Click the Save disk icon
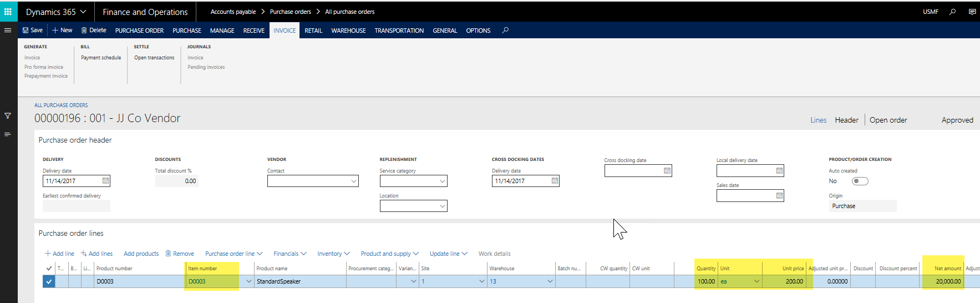This screenshot has width=980, height=303. [x=26, y=31]
